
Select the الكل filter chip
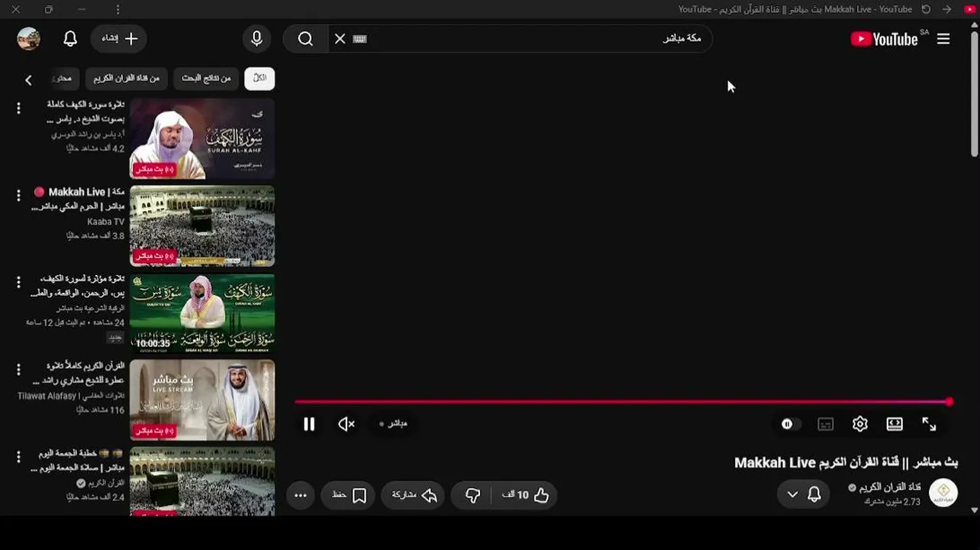(x=260, y=78)
